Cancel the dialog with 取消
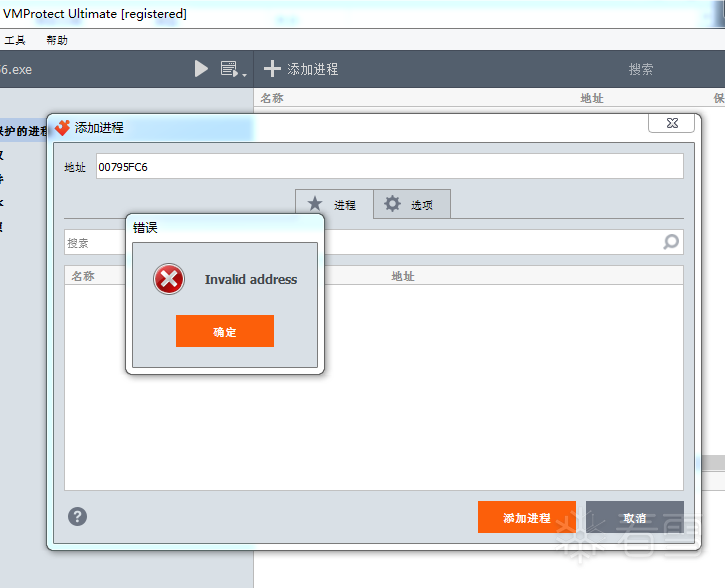The image size is (725, 588). click(634, 517)
